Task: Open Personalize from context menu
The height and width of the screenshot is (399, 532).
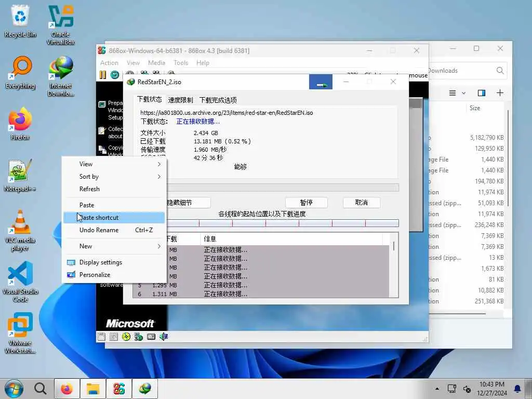Action: click(x=114, y=275)
